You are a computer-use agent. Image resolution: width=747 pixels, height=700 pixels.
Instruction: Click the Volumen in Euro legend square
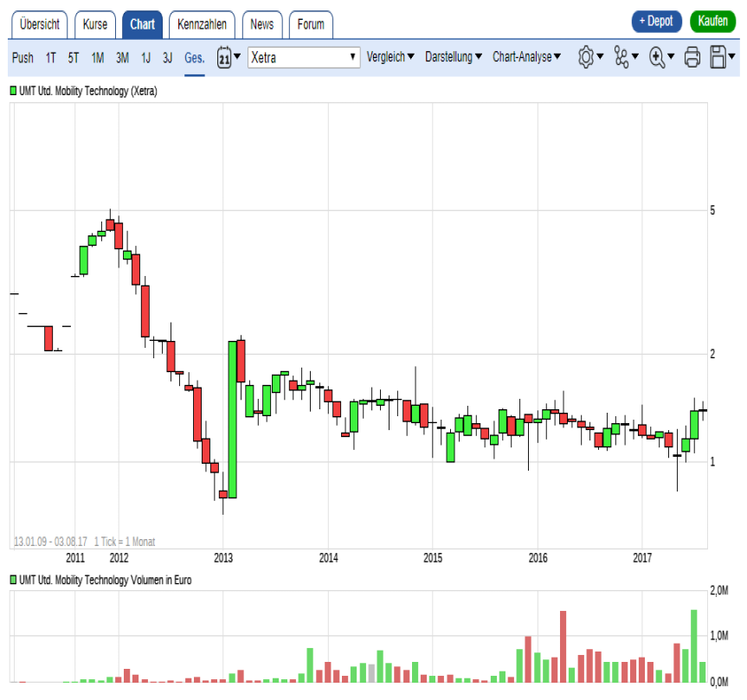tap(13, 580)
